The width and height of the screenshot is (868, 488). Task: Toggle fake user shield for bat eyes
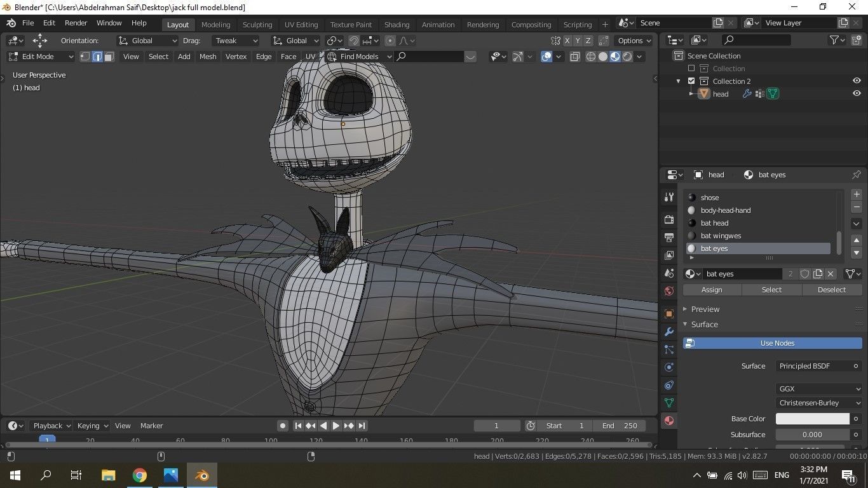click(x=804, y=274)
